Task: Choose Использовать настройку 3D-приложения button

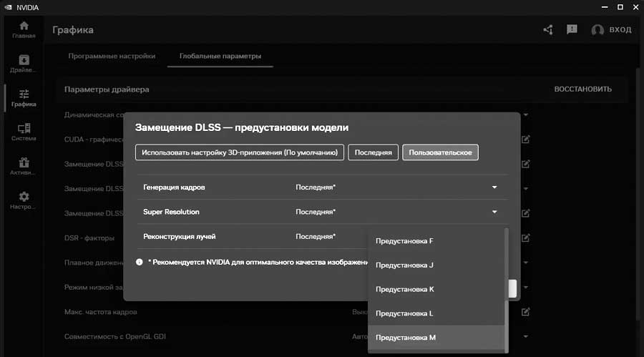Action: [240, 152]
